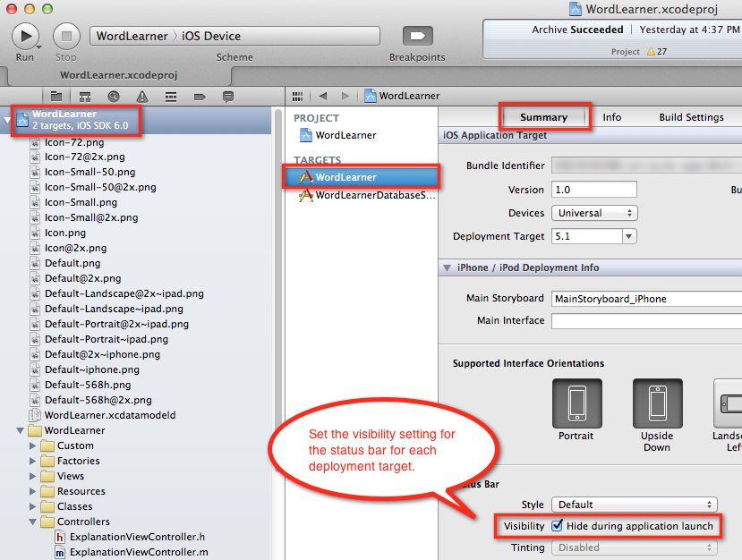Click the Run button

click(x=26, y=36)
